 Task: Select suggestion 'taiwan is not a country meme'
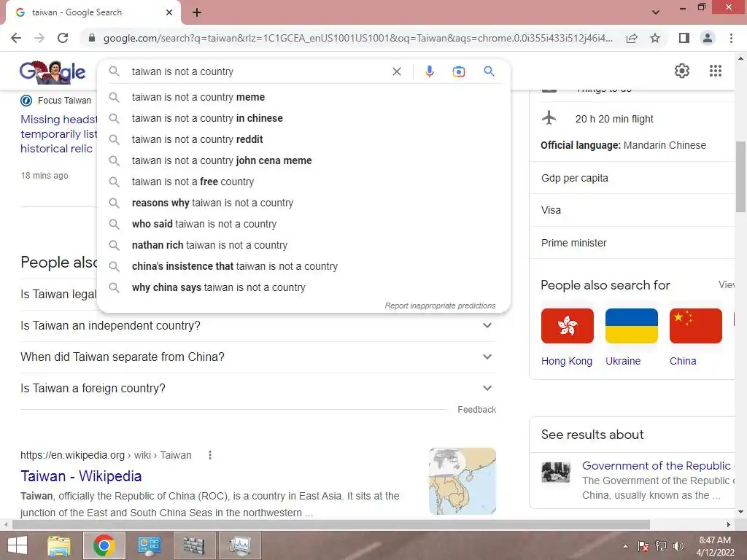[x=304, y=97]
